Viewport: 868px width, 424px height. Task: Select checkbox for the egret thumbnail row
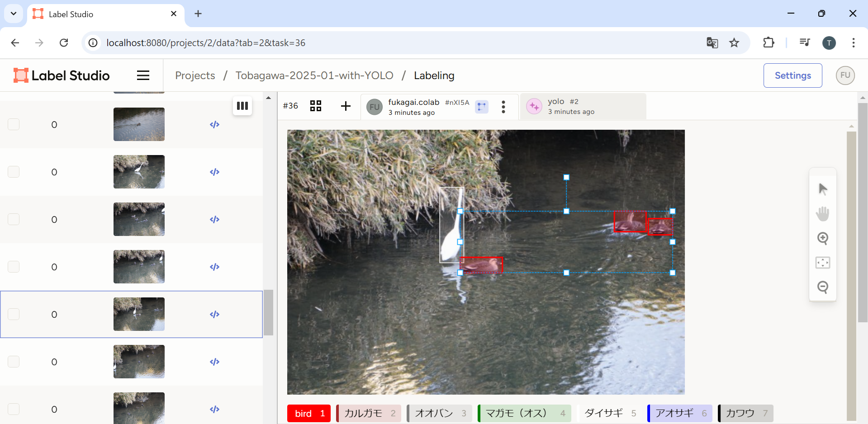coord(14,172)
